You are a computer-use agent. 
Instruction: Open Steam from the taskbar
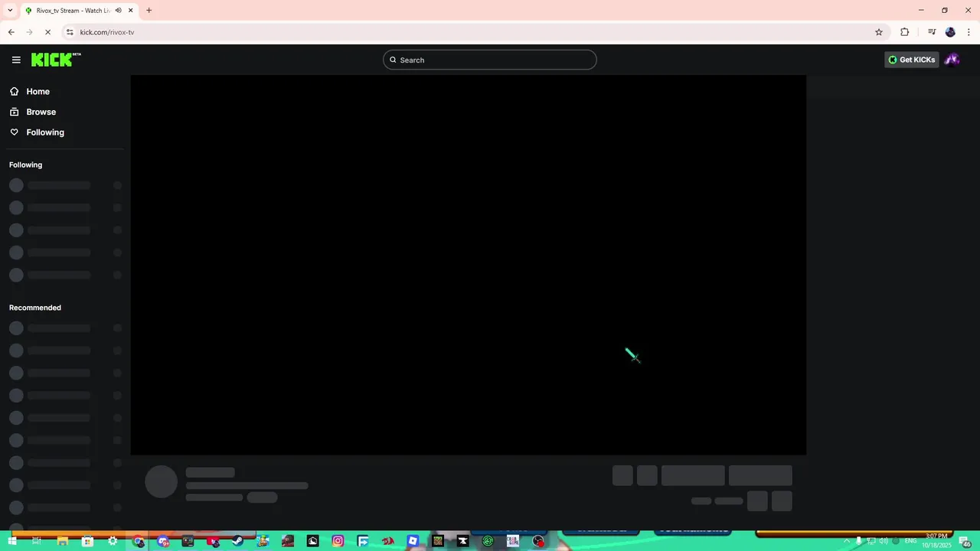238,541
